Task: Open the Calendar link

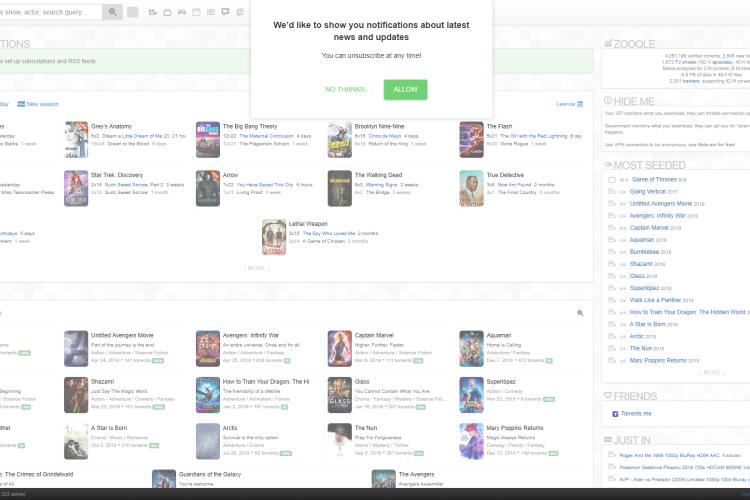Action: click(565, 104)
